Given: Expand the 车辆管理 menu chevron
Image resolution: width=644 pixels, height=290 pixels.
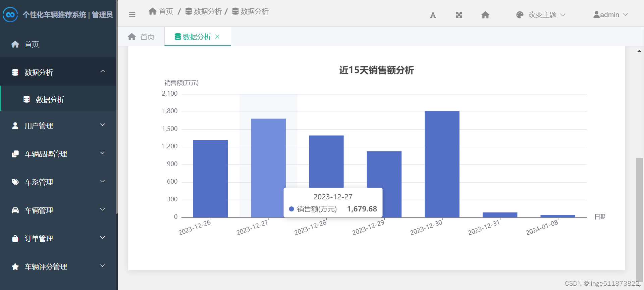Looking at the screenshot, I should 103,209.
